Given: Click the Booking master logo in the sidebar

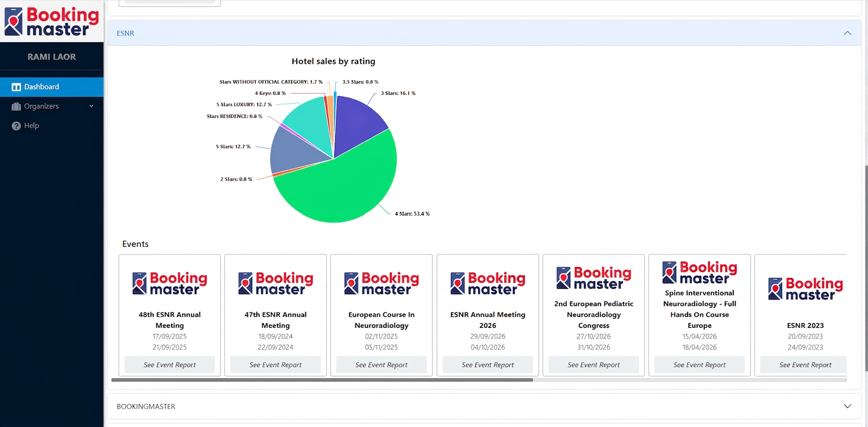Looking at the screenshot, I should point(52,22).
